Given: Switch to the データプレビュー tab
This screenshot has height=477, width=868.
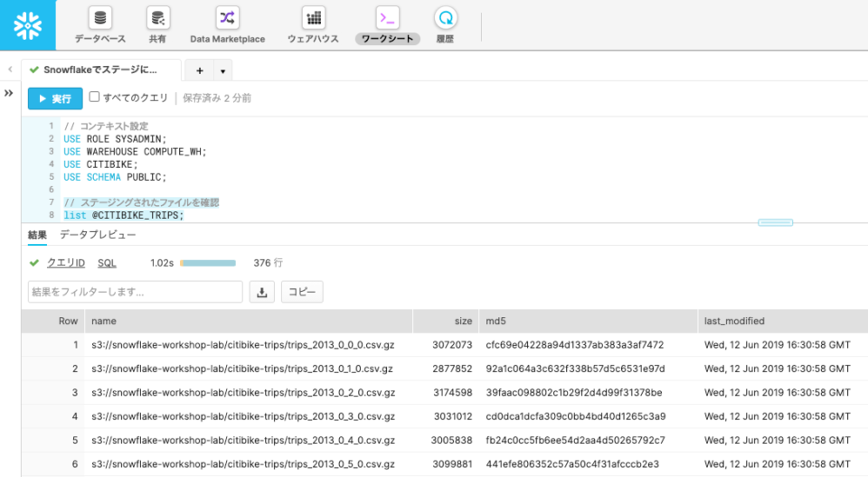Looking at the screenshot, I should tap(98, 235).
